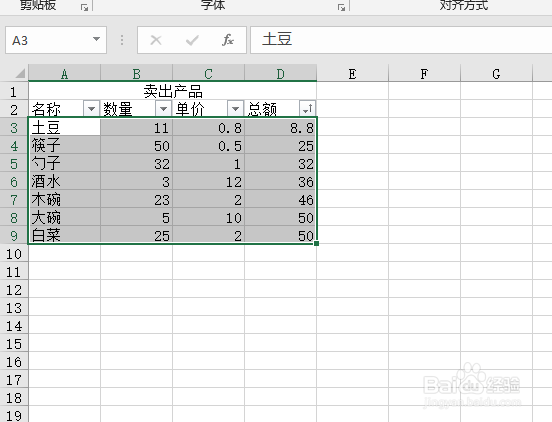The width and height of the screenshot is (552, 422).
Task: Click cell containing 大碗
Action: pyautogui.click(x=64, y=217)
